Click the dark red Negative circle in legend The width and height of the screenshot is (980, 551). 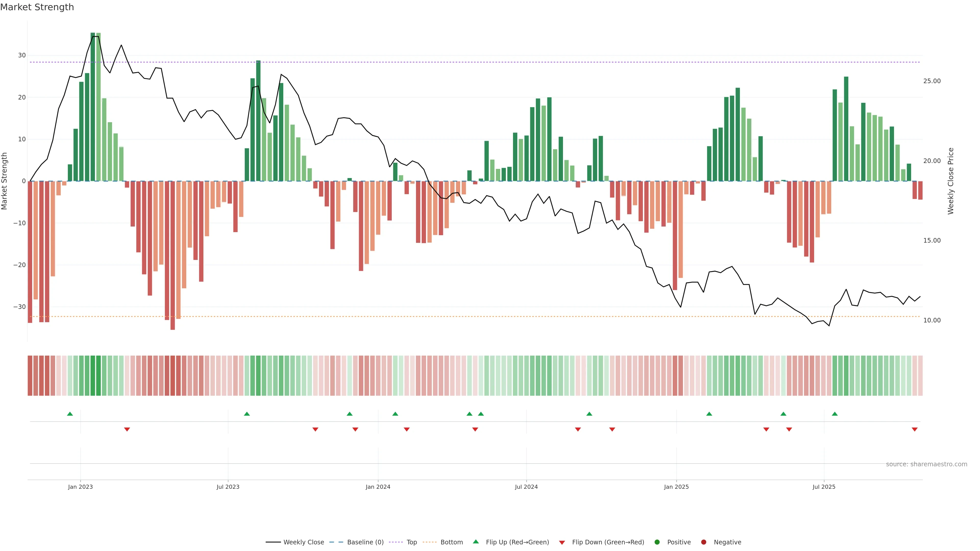(x=703, y=542)
